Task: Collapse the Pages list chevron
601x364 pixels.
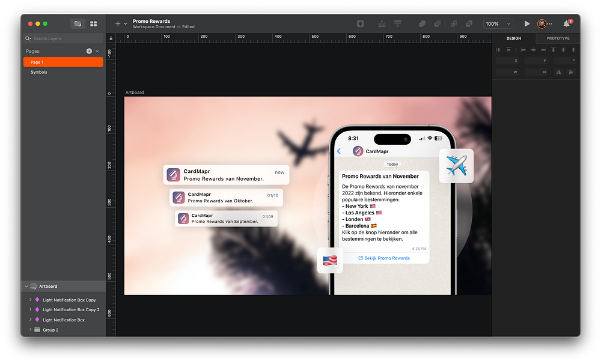Action: pyautogui.click(x=97, y=51)
